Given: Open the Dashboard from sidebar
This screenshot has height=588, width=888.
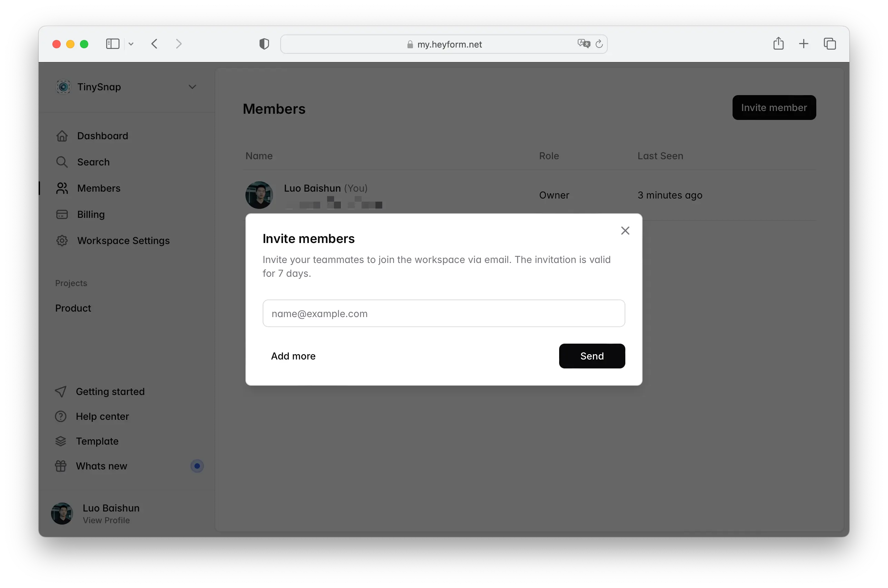Looking at the screenshot, I should (62, 135).
